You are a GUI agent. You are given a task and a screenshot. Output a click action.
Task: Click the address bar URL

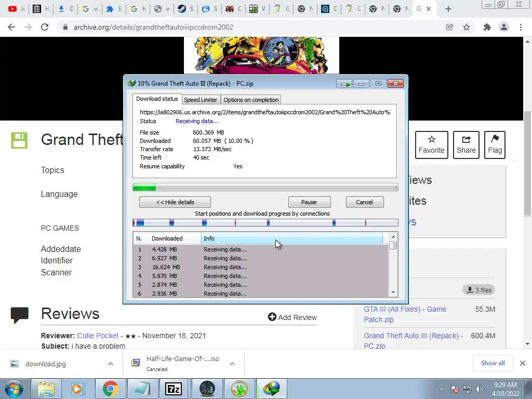tap(153, 27)
